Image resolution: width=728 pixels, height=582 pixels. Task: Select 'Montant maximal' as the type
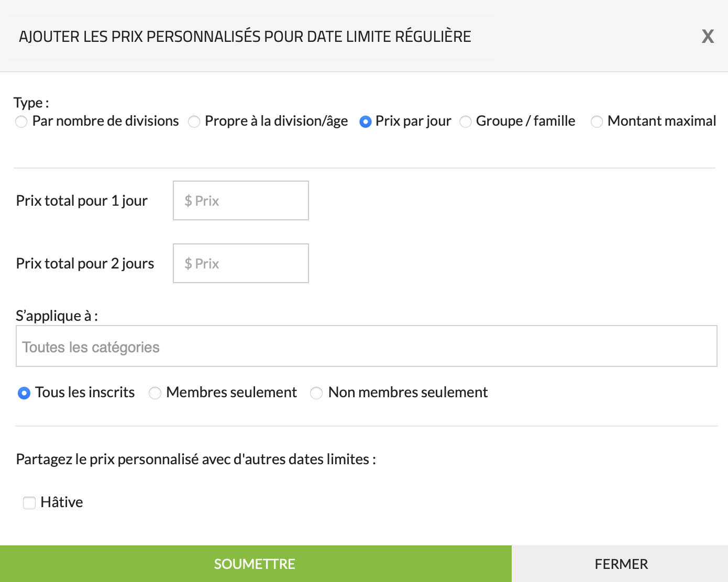pyautogui.click(x=597, y=122)
